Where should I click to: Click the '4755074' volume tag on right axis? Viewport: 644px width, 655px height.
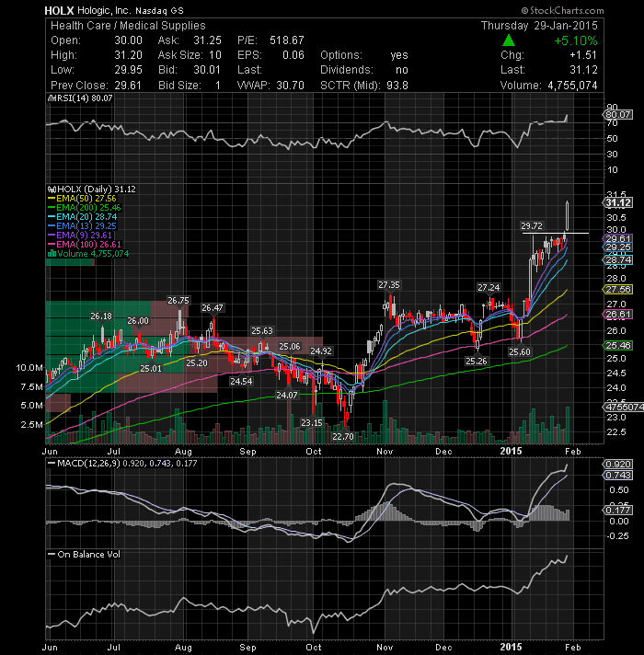[x=624, y=407]
